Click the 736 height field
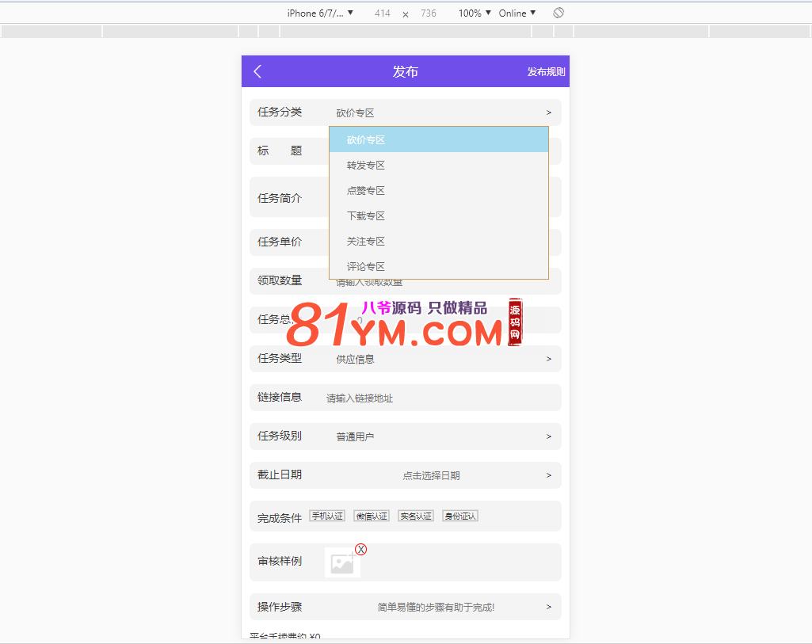This screenshot has height=644, width=812. [429, 13]
